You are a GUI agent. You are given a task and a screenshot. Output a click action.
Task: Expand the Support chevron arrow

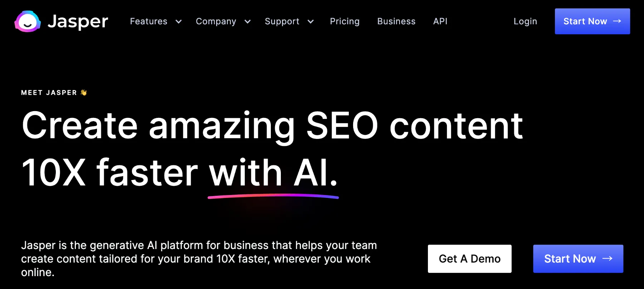tap(311, 21)
